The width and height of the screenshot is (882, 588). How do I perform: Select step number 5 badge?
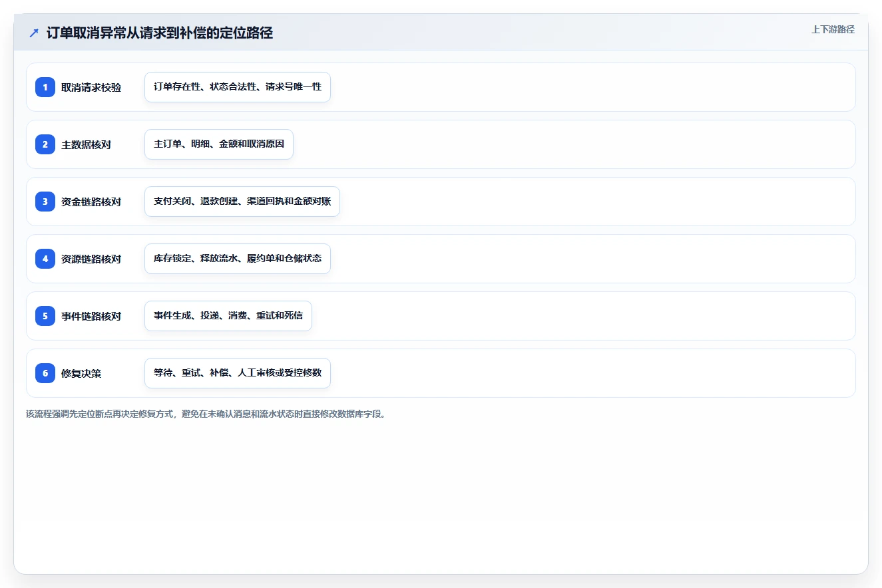[x=45, y=316]
